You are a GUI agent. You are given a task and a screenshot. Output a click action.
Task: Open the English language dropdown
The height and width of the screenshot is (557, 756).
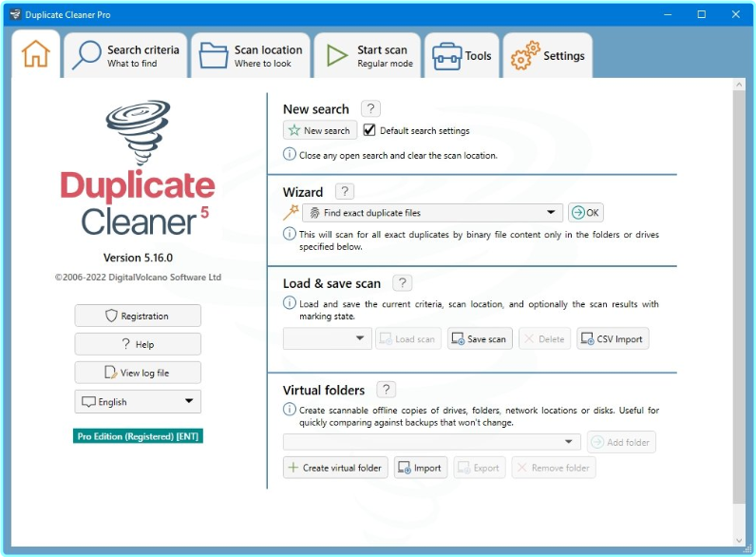point(138,401)
